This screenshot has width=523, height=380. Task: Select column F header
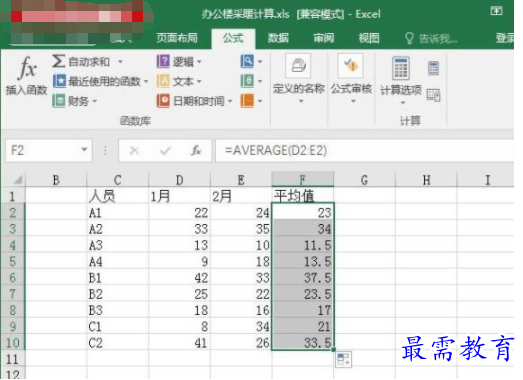[x=303, y=179]
